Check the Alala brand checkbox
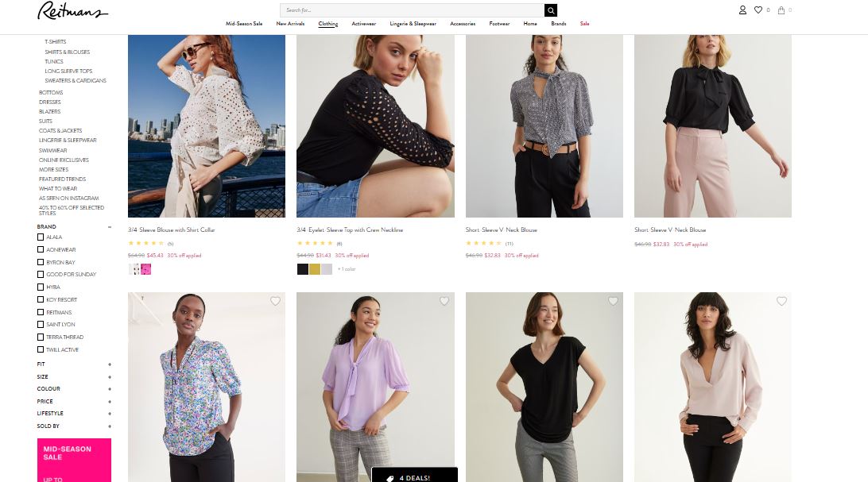 pyautogui.click(x=41, y=237)
